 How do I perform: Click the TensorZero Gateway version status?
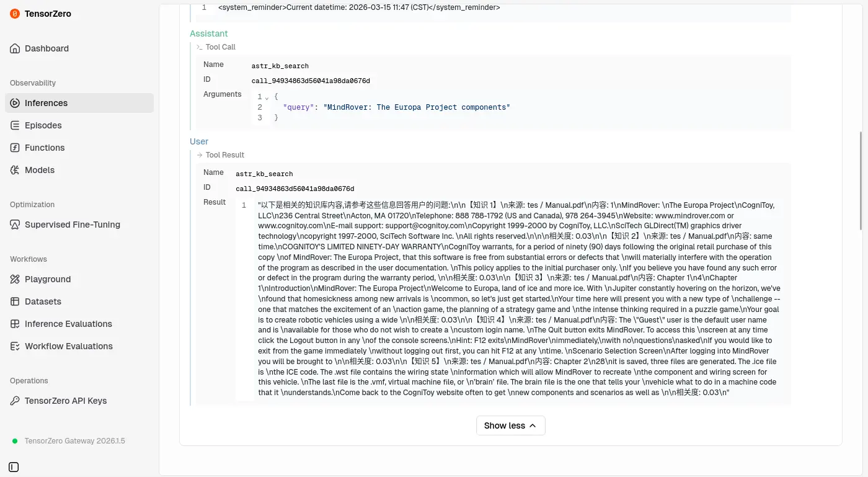pyautogui.click(x=74, y=441)
